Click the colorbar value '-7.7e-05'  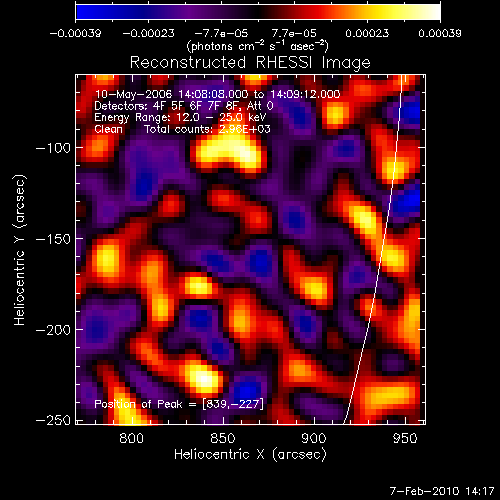tap(221, 33)
